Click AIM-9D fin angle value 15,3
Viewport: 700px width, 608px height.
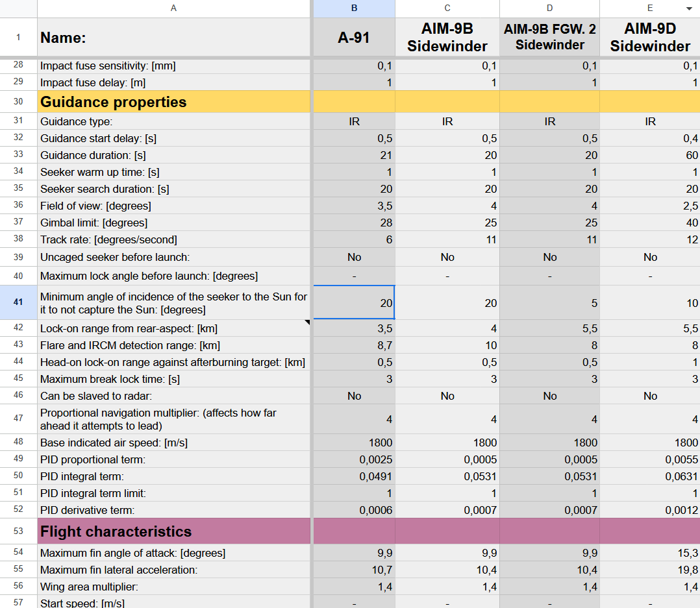(x=650, y=553)
